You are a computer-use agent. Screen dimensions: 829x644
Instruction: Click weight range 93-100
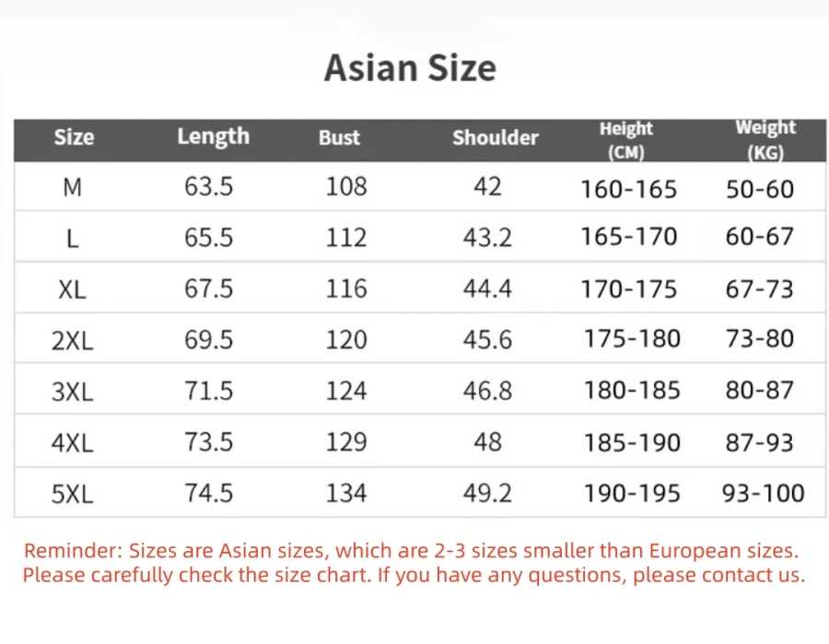763,493
